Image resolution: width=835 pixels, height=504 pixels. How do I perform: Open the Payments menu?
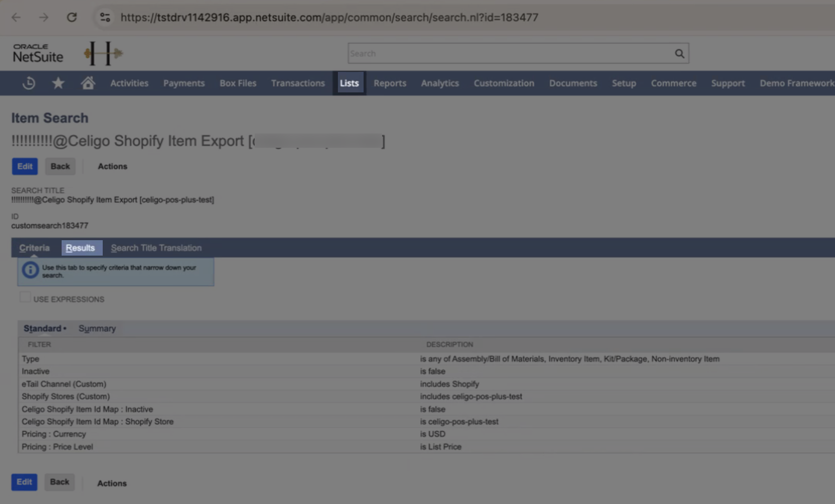click(184, 83)
